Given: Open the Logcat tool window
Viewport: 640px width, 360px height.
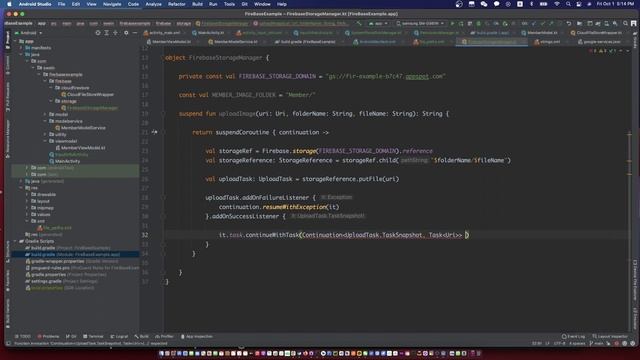Looking at the screenshot, I should 119,337.
